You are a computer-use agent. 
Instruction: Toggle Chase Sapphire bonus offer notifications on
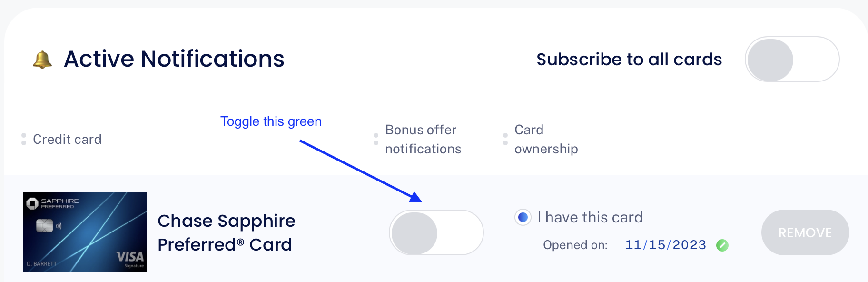click(x=436, y=232)
